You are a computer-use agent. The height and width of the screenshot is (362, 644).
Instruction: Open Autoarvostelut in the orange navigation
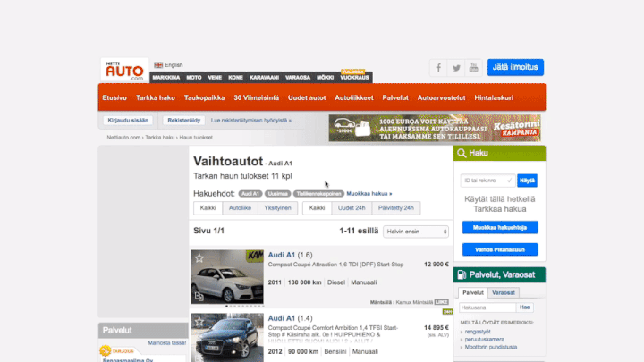click(441, 97)
